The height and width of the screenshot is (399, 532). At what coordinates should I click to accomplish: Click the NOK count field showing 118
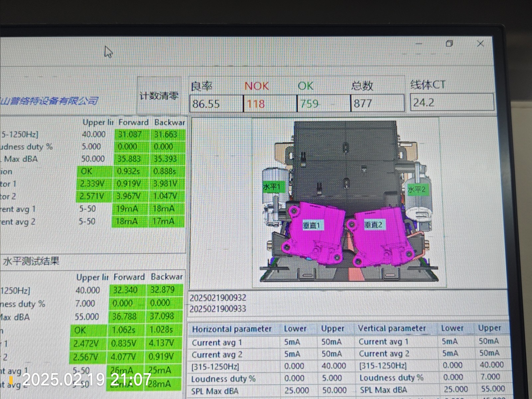(x=270, y=104)
